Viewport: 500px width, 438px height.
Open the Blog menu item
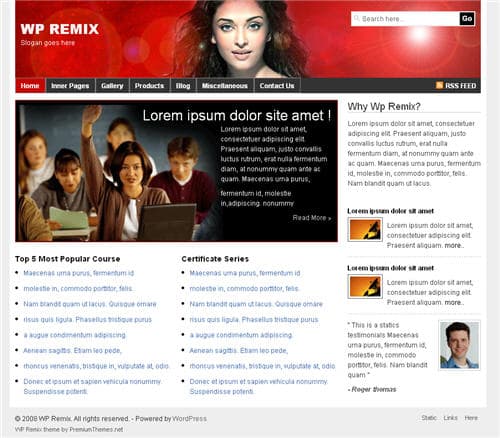tap(183, 86)
